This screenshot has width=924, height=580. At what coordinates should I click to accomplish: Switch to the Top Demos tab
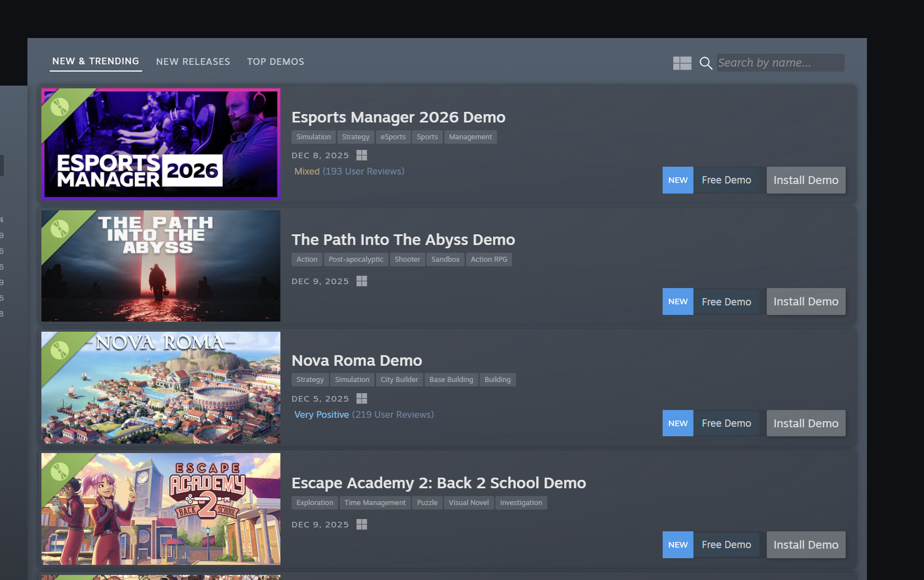tap(275, 62)
